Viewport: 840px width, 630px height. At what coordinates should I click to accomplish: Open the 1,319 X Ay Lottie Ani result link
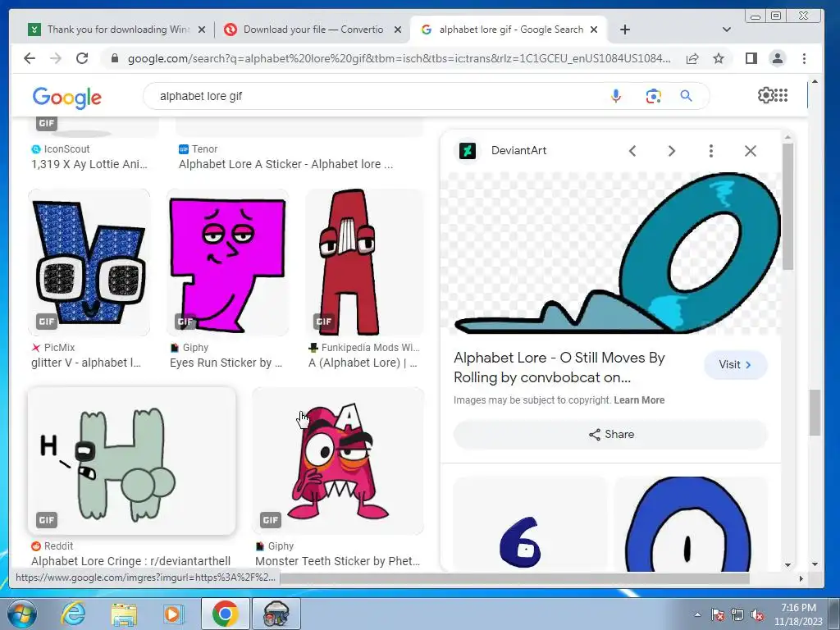[89, 164]
